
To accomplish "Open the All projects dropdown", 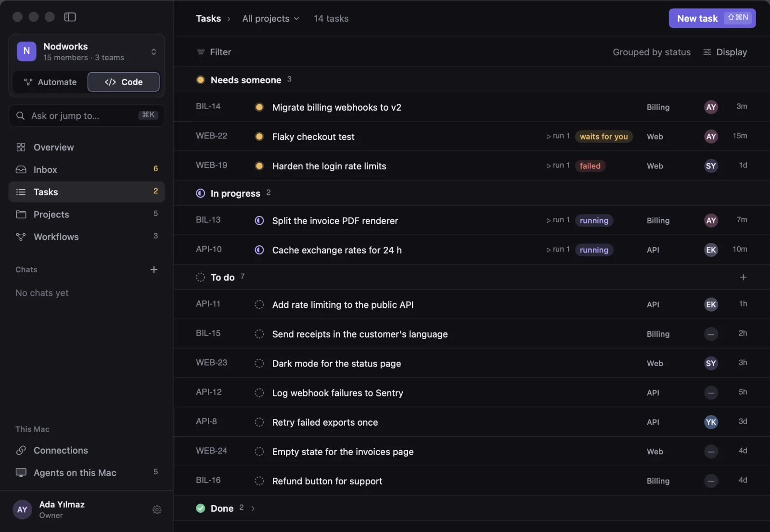I will pyautogui.click(x=270, y=18).
